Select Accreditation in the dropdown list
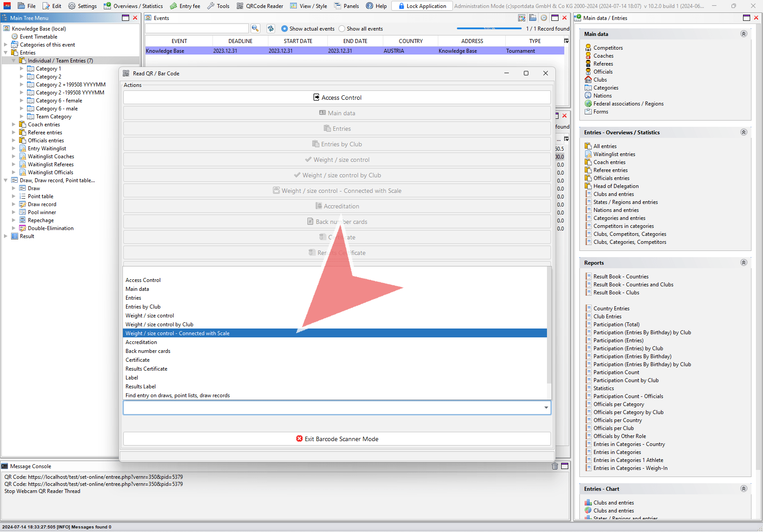 [x=141, y=342]
